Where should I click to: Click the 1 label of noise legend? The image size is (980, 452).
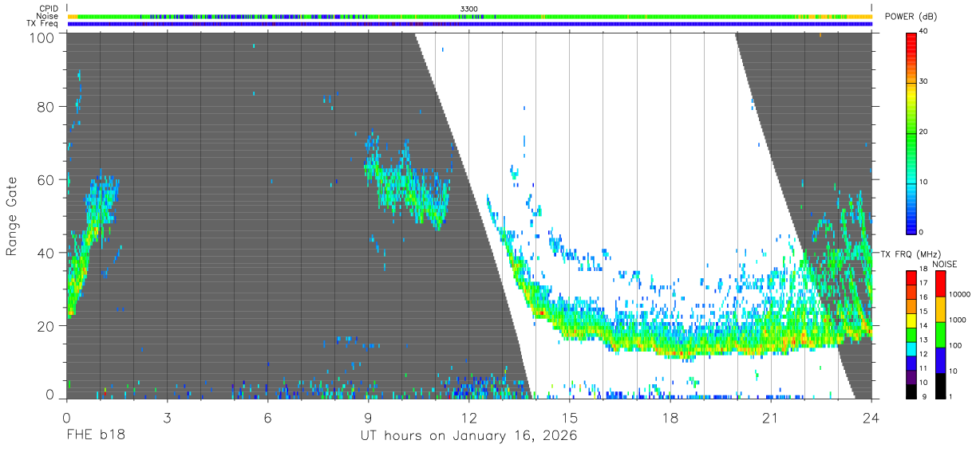pyautogui.click(x=950, y=396)
